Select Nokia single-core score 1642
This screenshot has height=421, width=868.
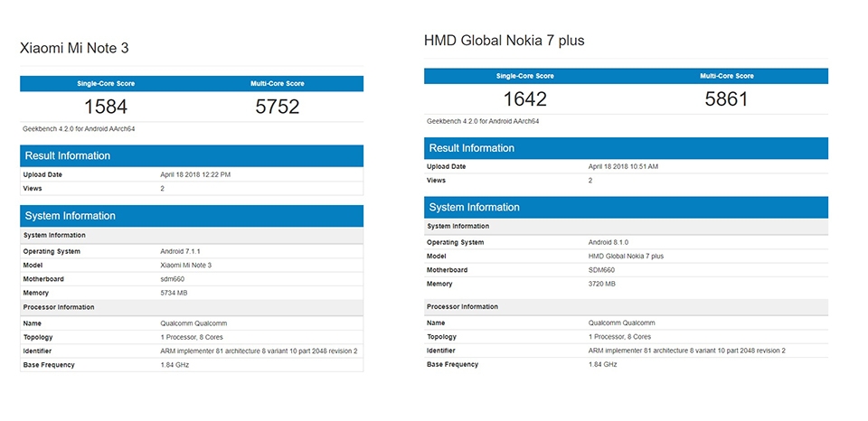[524, 99]
